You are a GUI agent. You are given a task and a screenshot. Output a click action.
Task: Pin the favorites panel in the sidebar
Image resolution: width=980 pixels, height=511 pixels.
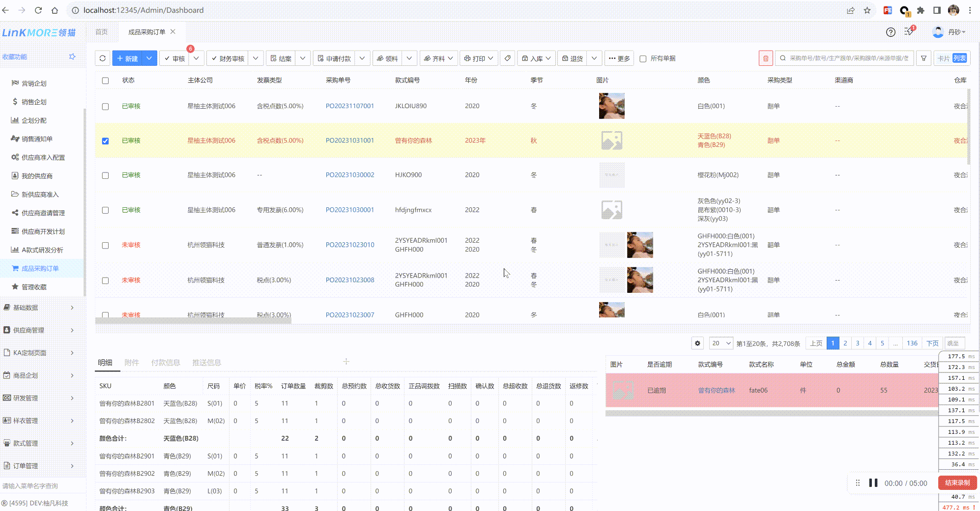(x=72, y=57)
